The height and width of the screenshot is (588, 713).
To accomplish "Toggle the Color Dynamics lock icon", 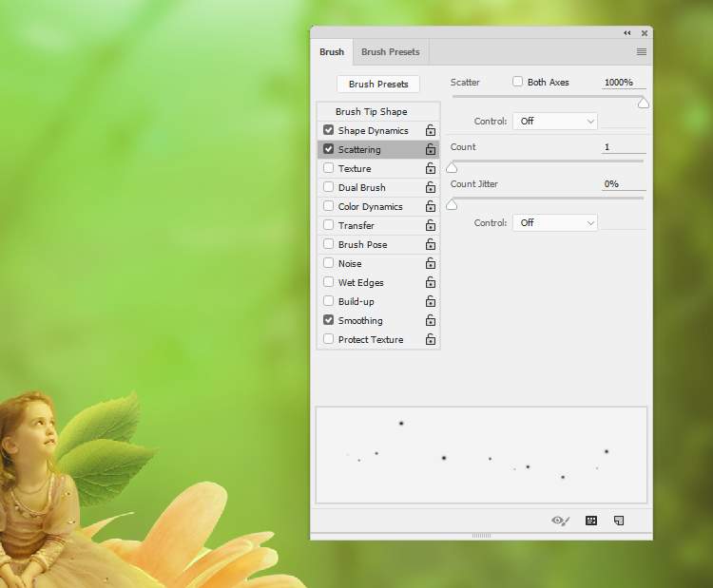I will [430, 206].
